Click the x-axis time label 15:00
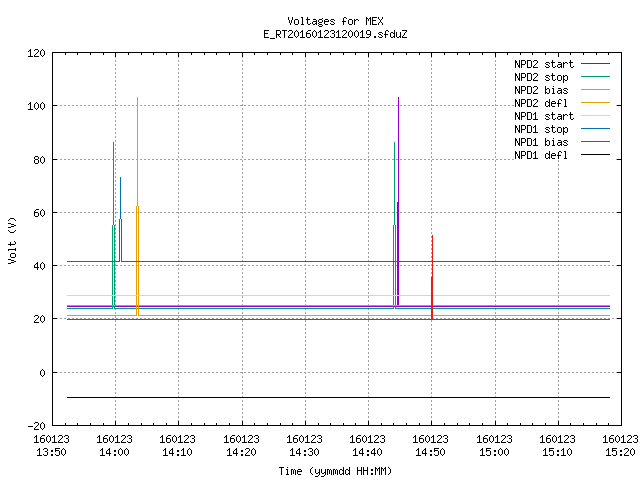Image resolution: width=640 pixels, height=480 pixels. 494,452
